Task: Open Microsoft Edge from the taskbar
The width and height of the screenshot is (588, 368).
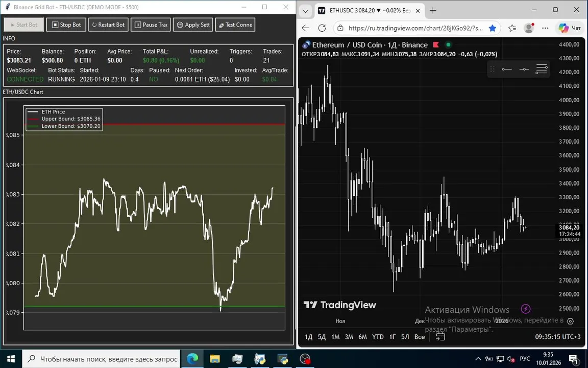Action: click(x=192, y=359)
